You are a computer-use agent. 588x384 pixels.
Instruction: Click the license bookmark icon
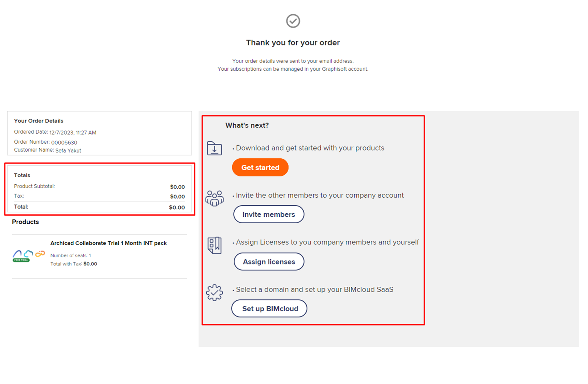point(215,245)
